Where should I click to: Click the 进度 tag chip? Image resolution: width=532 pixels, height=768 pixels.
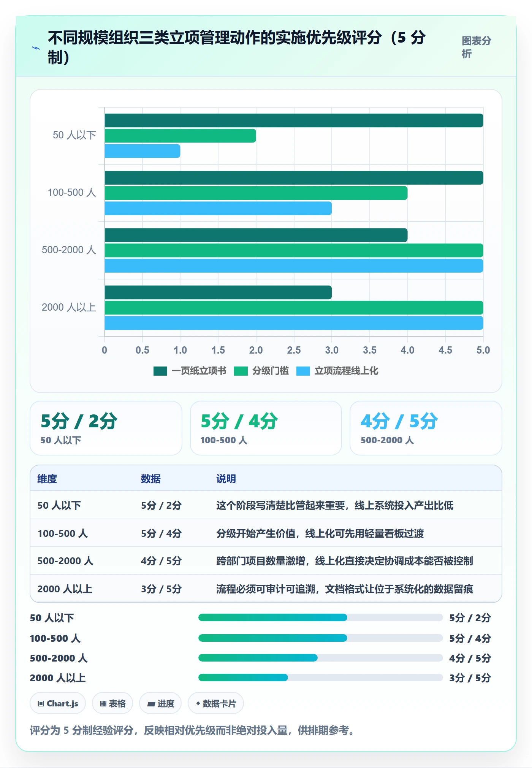(160, 703)
